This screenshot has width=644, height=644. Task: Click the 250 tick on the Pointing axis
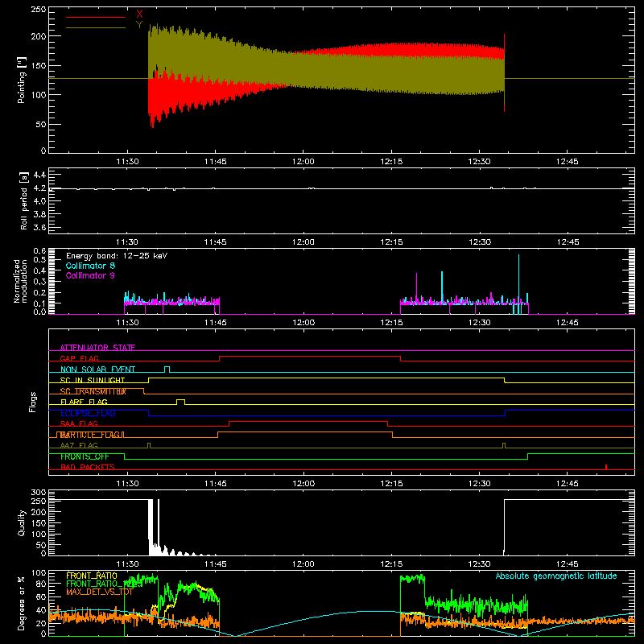click(39, 10)
